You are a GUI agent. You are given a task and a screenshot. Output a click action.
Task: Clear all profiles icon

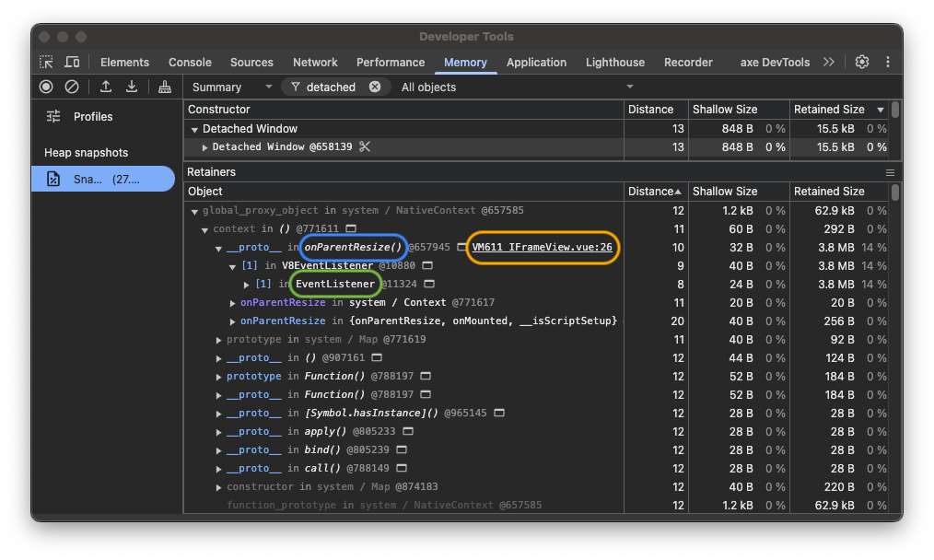[x=72, y=87]
